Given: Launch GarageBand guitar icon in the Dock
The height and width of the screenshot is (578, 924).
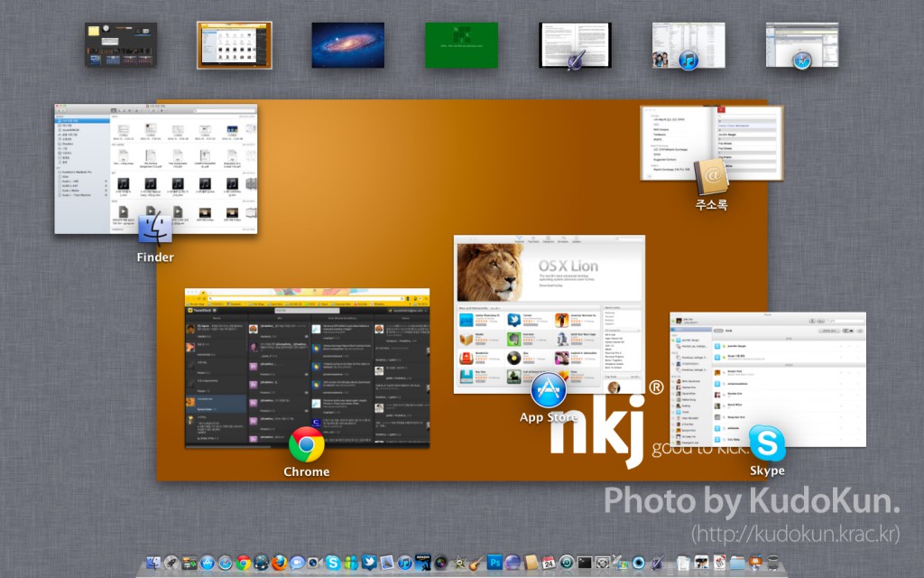Looking at the screenshot, I should coord(476,563).
